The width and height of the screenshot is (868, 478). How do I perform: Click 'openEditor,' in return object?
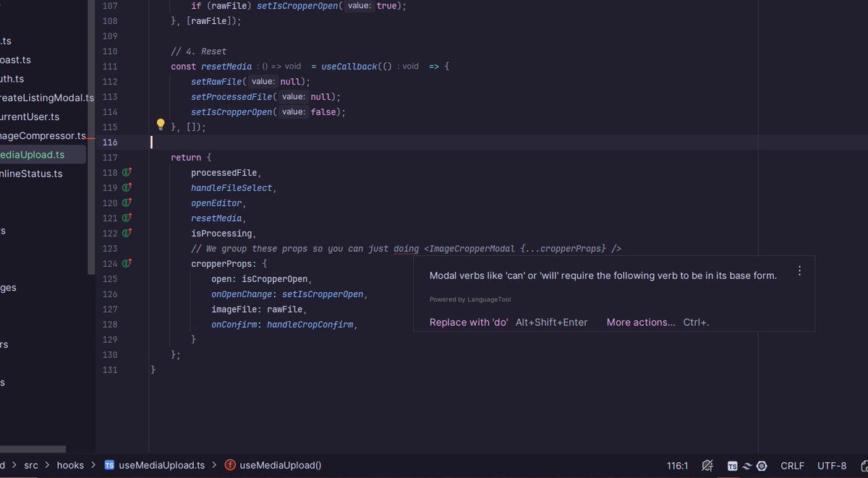(x=219, y=203)
